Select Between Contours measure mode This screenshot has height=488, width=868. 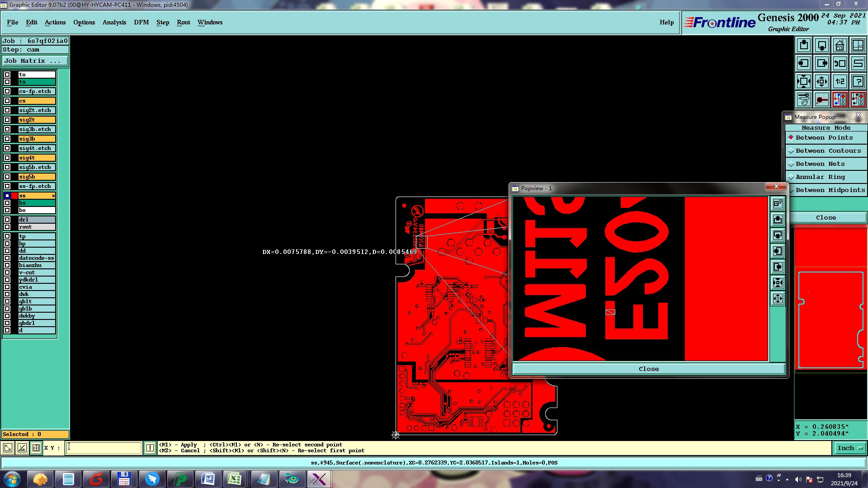(828, 151)
